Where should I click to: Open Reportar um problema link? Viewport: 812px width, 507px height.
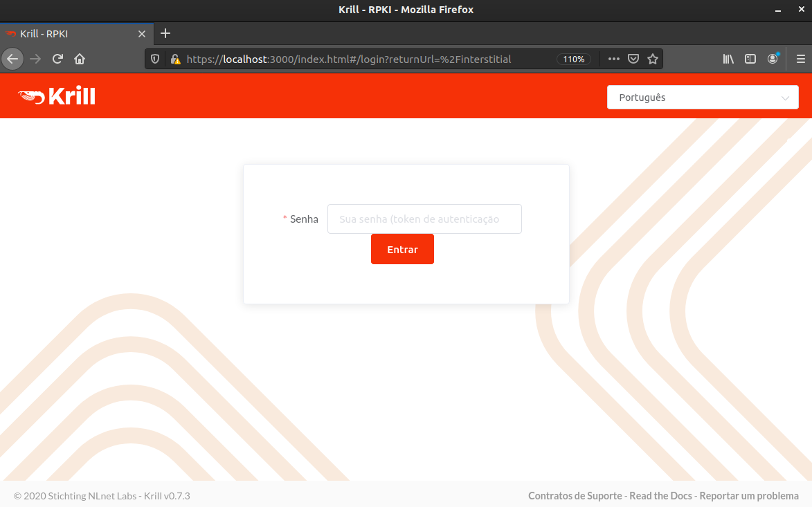point(749,496)
